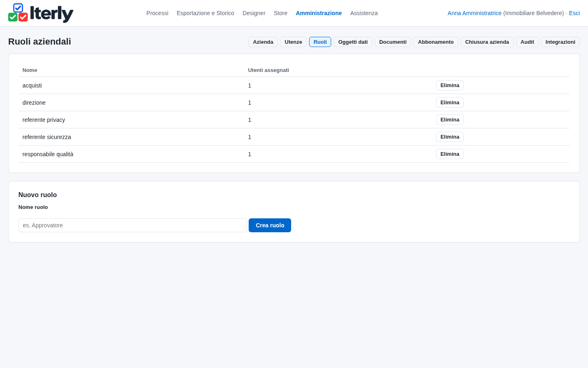Click the referente privacy role name
The image size is (588, 368).
[44, 120]
